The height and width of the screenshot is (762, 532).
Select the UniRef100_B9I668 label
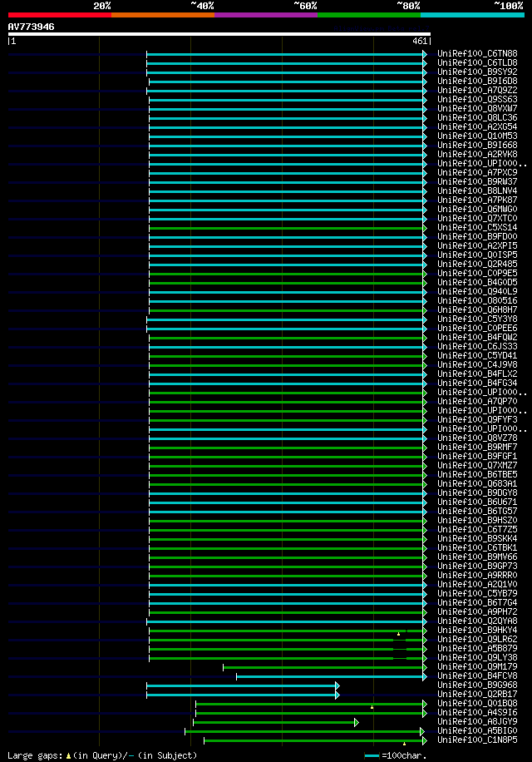pyautogui.click(x=477, y=146)
